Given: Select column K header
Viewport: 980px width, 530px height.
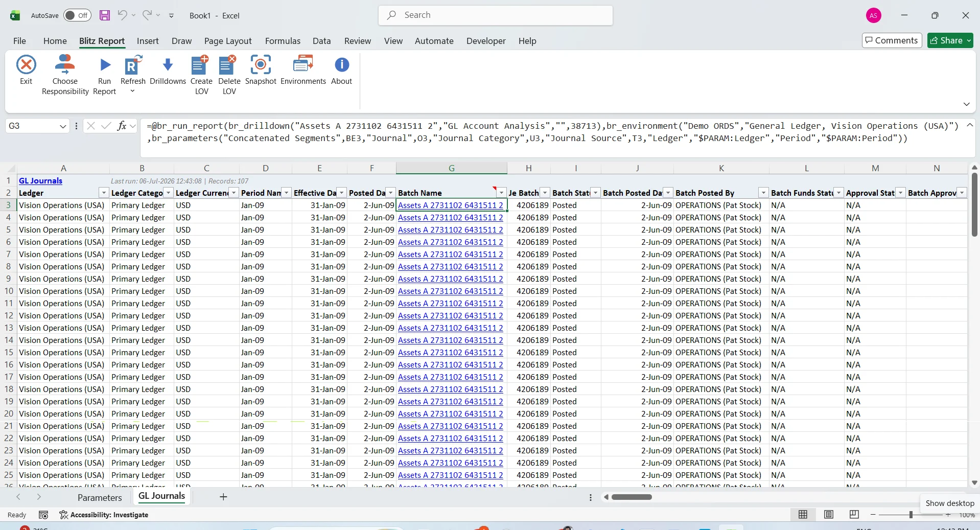Looking at the screenshot, I should (x=721, y=168).
